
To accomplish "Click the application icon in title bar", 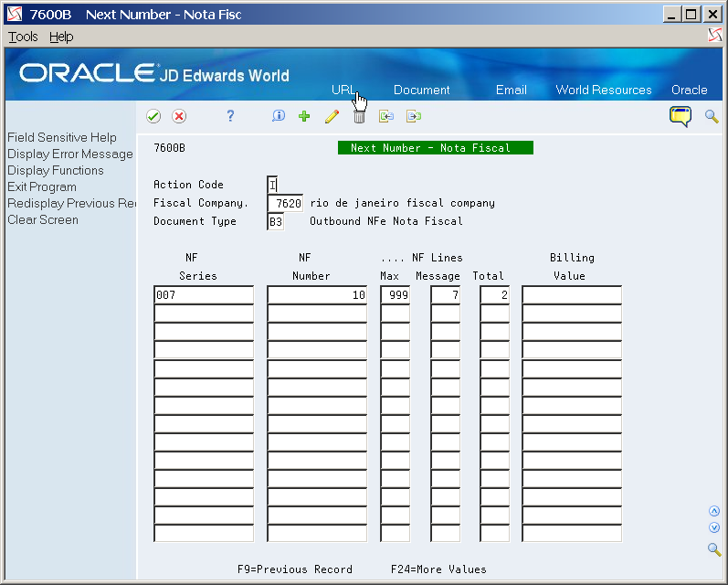I will pos(15,14).
